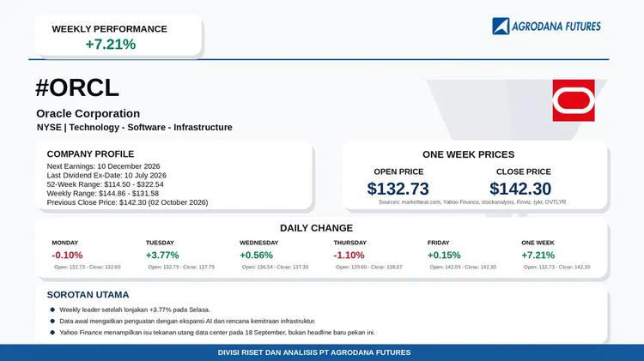Screen dimensions: 644x361
Task: Click the $132.73 open price value
Action: pos(398,189)
